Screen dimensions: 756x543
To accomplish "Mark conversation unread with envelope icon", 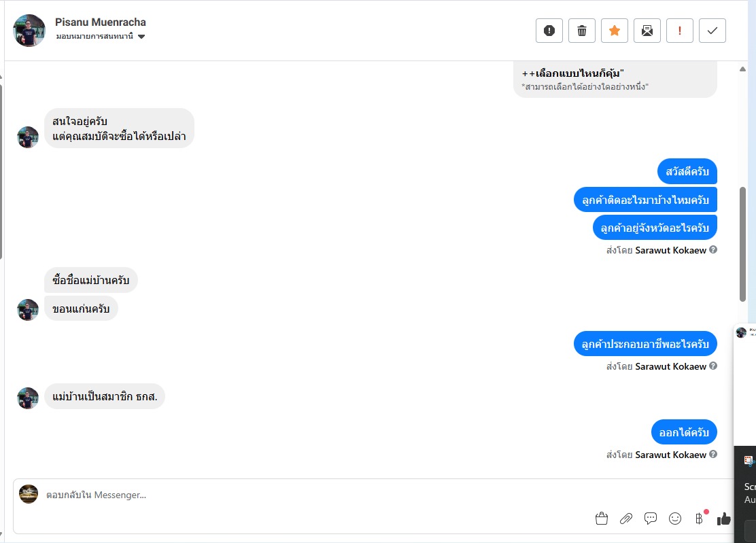I will click(647, 31).
